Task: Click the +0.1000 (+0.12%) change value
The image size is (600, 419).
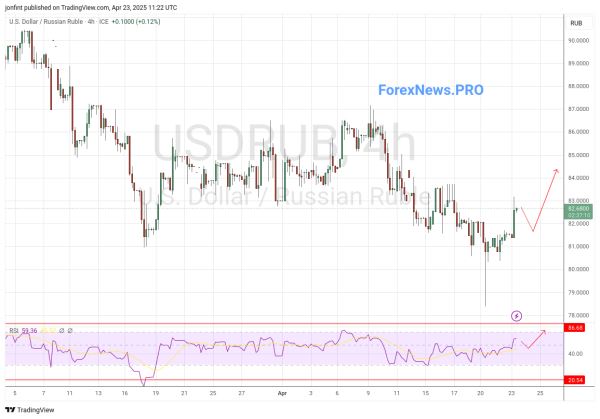Action: [136, 22]
